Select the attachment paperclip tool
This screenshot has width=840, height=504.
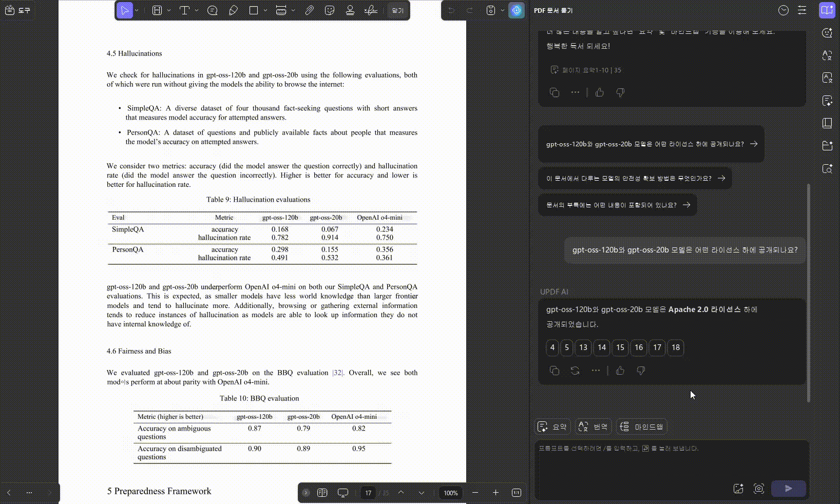click(309, 10)
